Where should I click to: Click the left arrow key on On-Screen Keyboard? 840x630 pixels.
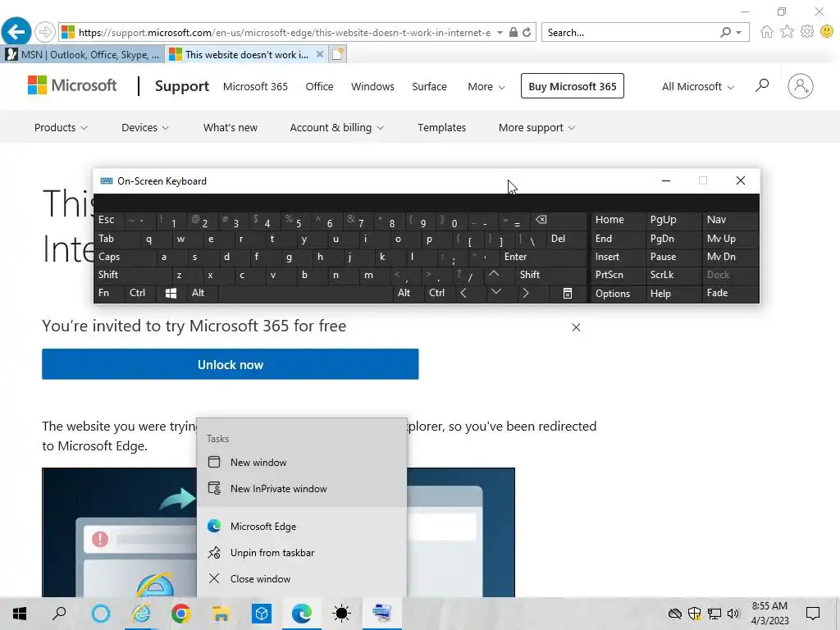[463, 293]
